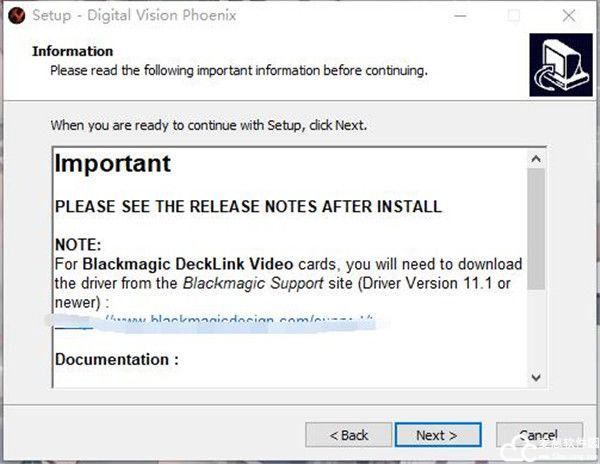Viewport: 600px width, 464px height.
Task: Click the empty scrollbar track below the thumb
Action: pyautogui.click(x=536, y=330)
